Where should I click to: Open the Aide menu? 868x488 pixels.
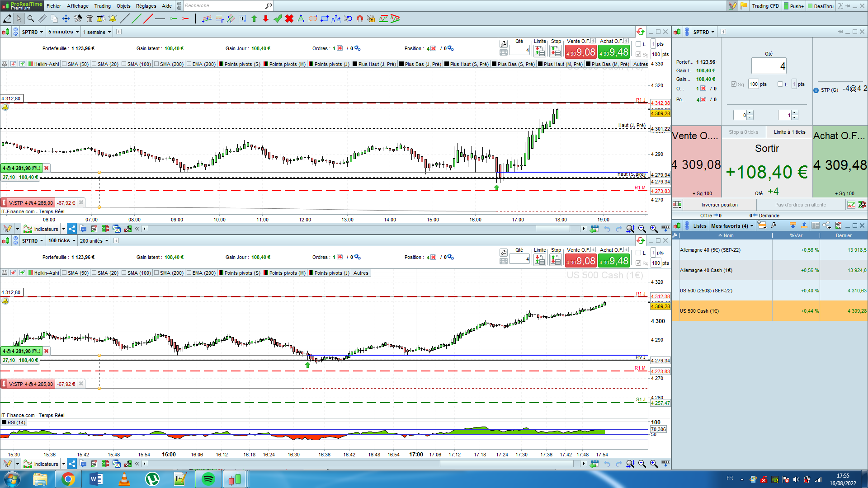tap(167, 6)
